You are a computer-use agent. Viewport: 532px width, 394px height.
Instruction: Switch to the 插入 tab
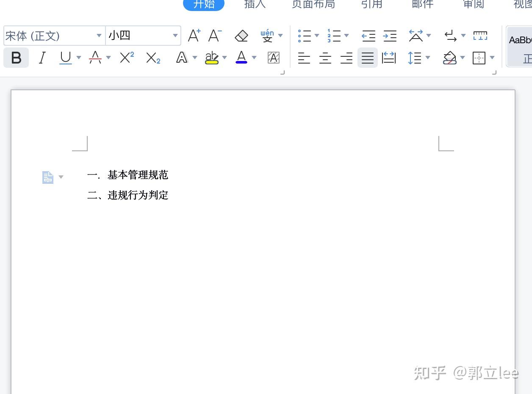tap(255, 4)
